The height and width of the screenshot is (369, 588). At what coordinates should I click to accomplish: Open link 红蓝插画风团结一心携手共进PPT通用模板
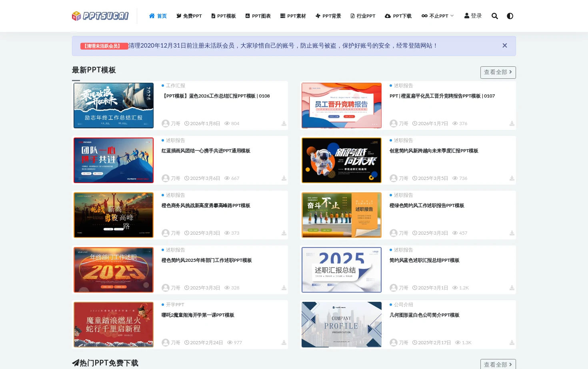(206, 151)
